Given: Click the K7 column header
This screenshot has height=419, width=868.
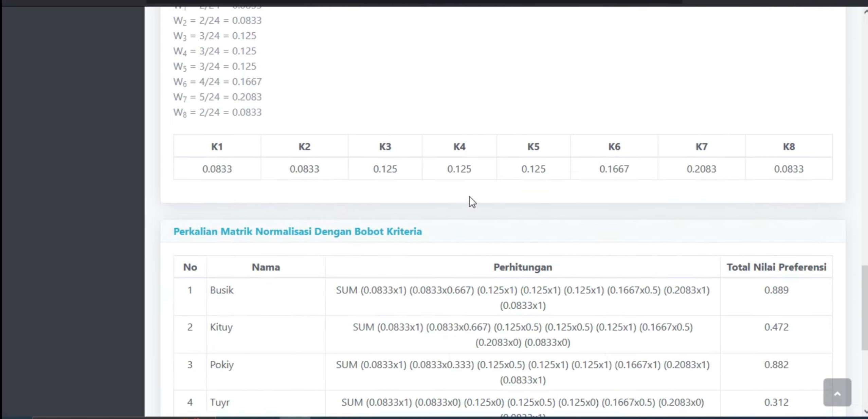Looking at the screenshot, I should click(701, 146).
